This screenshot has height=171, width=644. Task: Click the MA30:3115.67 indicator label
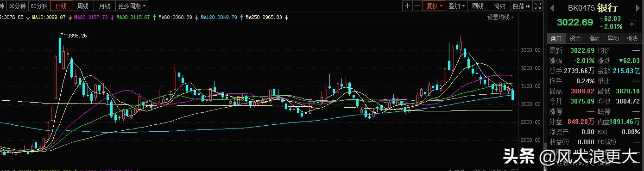coord(133,17)
